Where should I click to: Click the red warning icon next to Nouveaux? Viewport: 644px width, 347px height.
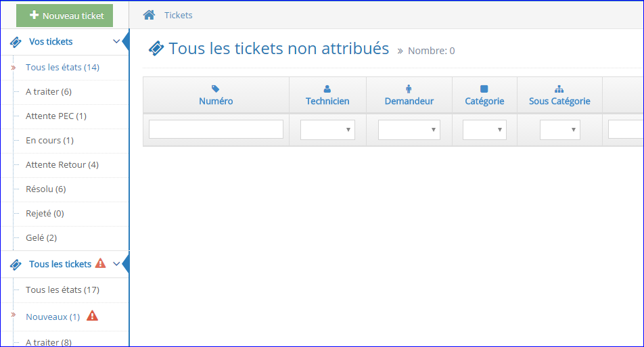93,316
